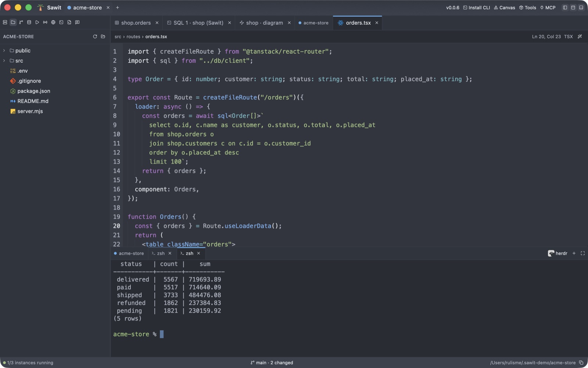Open the TSX language mode selector

click(x=568, y=36)
